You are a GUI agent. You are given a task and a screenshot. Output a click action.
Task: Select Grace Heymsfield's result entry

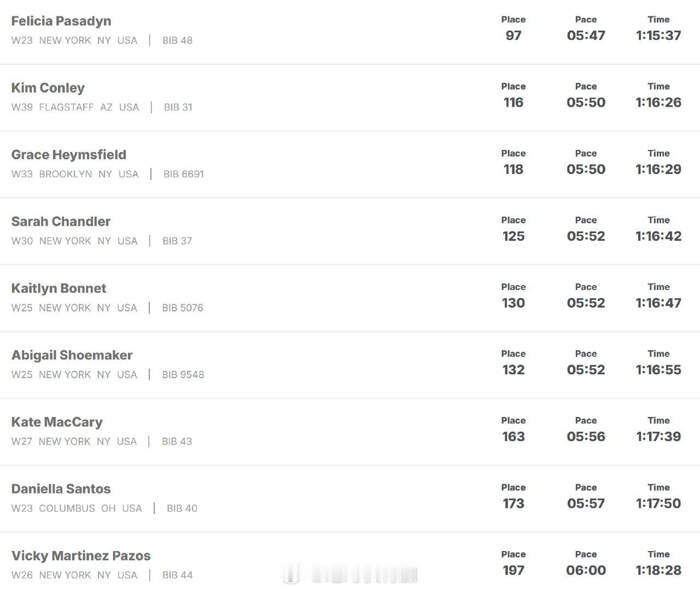[x=69, y=155]
